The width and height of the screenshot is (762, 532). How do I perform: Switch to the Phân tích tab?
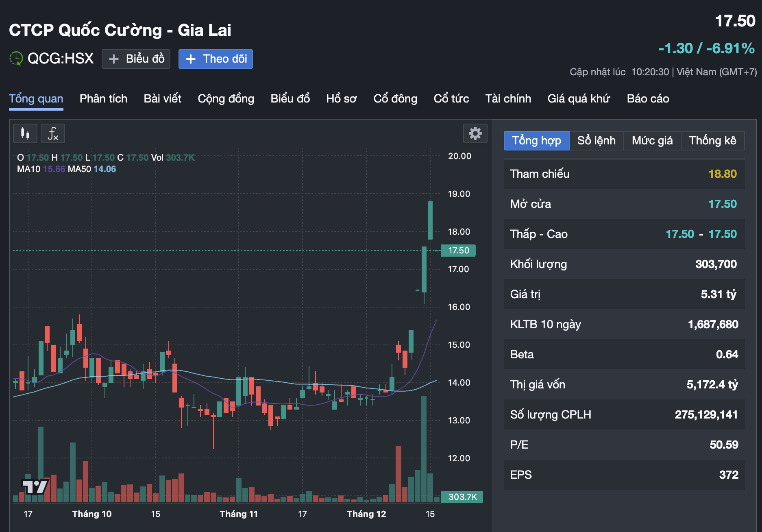[x=103, y=98]
